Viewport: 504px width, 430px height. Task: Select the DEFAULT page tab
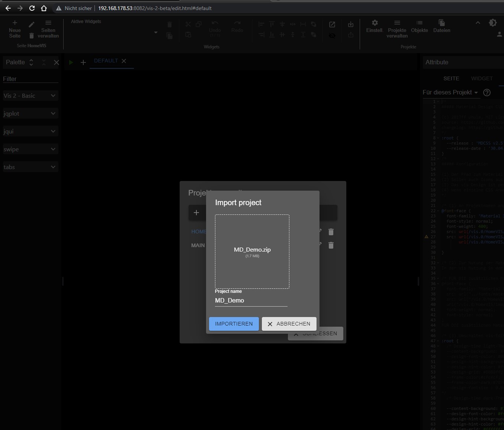[106, 61]
